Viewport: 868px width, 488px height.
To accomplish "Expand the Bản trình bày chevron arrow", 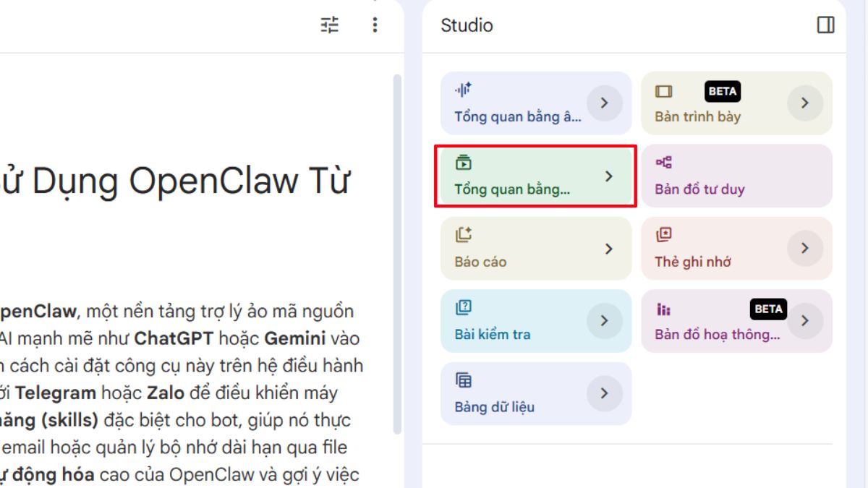I will point(805,103).
